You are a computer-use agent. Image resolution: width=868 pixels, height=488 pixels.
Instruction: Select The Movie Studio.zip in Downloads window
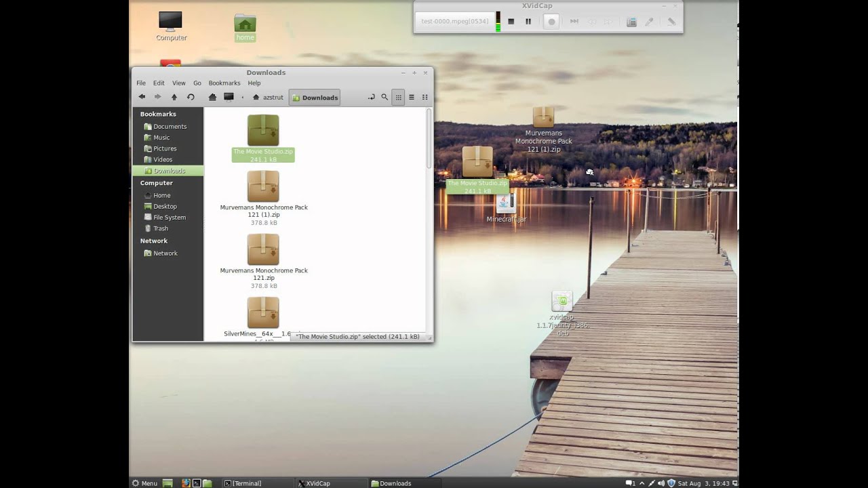263,138
